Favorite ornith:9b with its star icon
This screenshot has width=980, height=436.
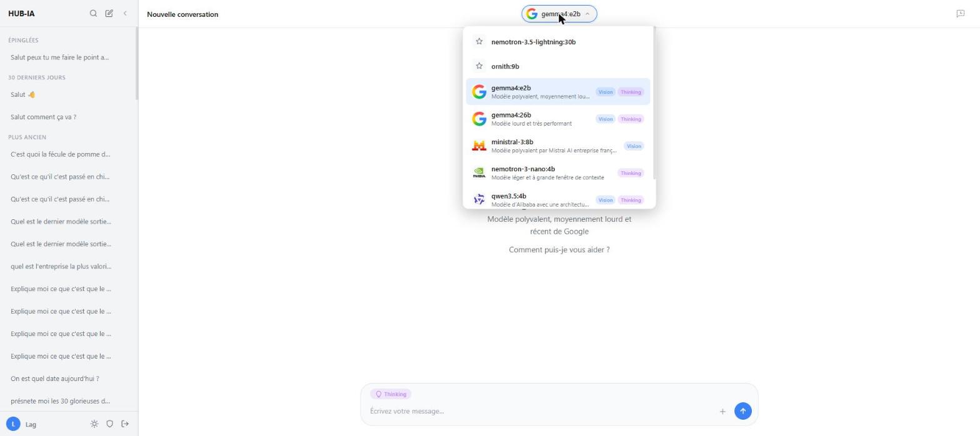479,66
